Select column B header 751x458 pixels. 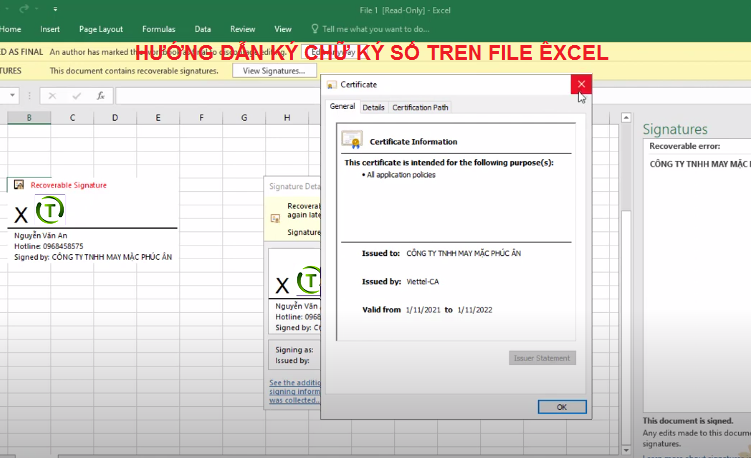tap(29, 117)
